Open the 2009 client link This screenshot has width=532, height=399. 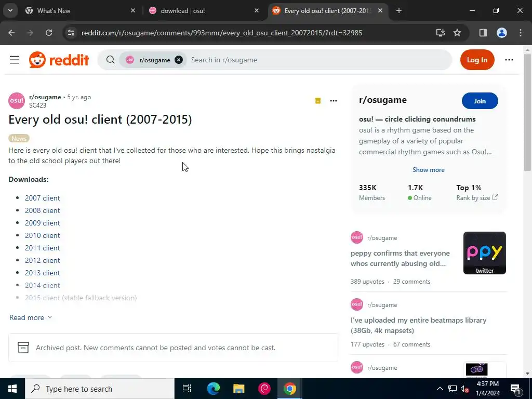pos(43,223)
